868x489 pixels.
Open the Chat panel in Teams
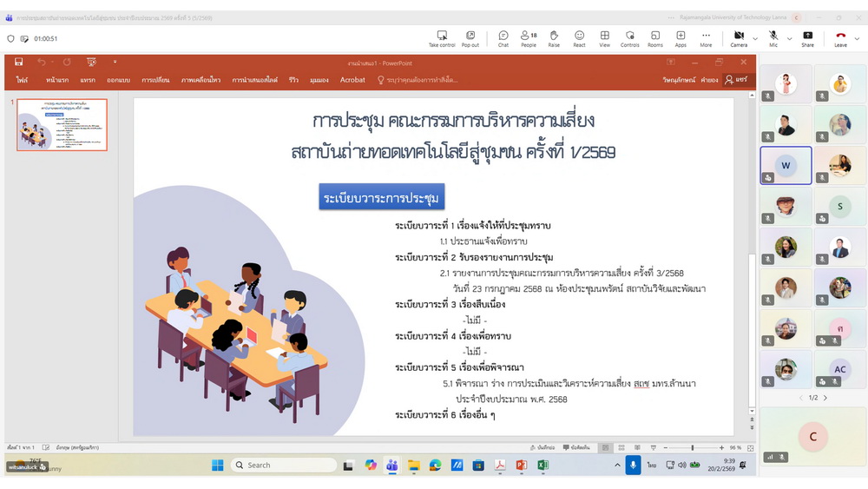coord(503,38)
